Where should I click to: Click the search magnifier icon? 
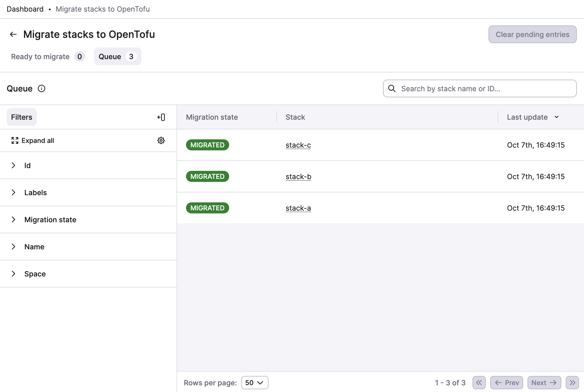pos(392,88)
